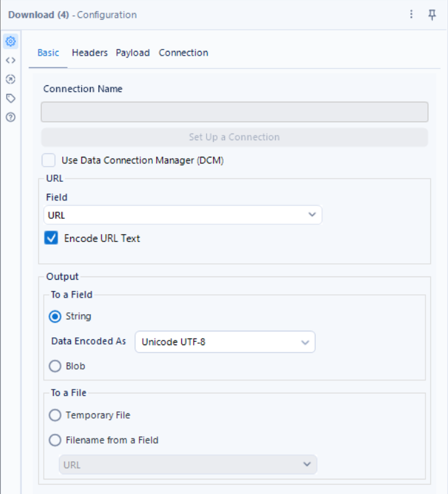Enable Use Data Connection Manager (DCM)
448x494 pixels.
[x=49, y=160]
